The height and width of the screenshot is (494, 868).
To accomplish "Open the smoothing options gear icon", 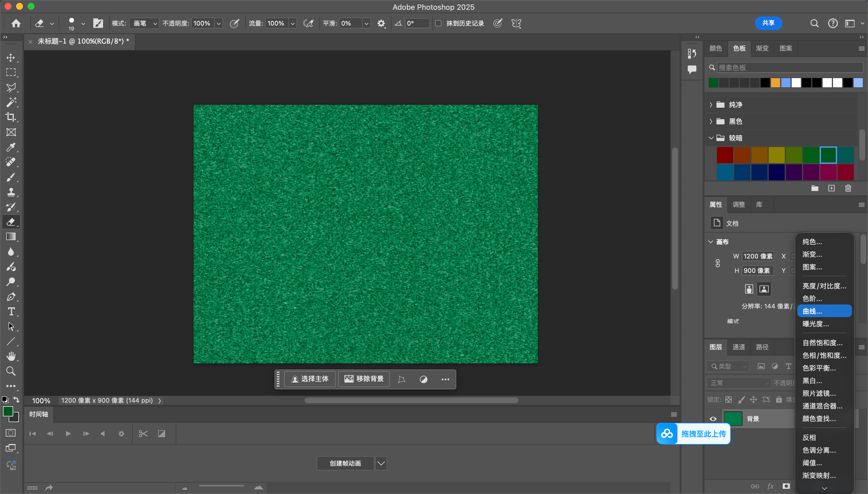I will (381, 24).
